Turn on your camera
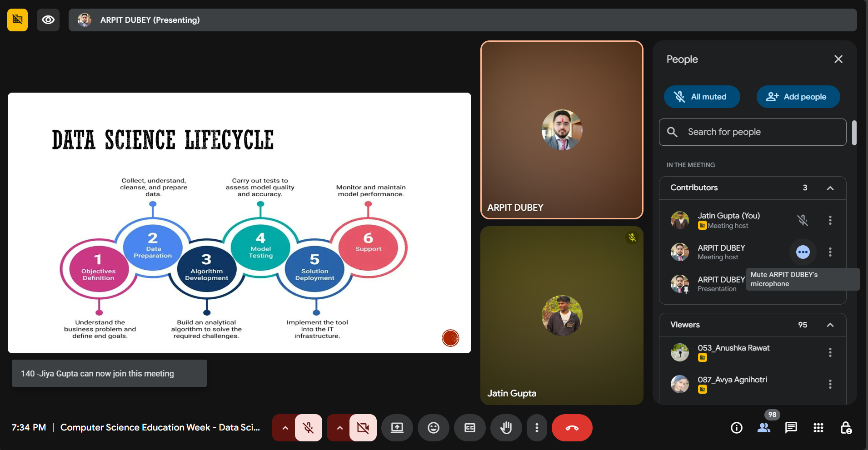The image size is (868, 450). pos(363,428)
